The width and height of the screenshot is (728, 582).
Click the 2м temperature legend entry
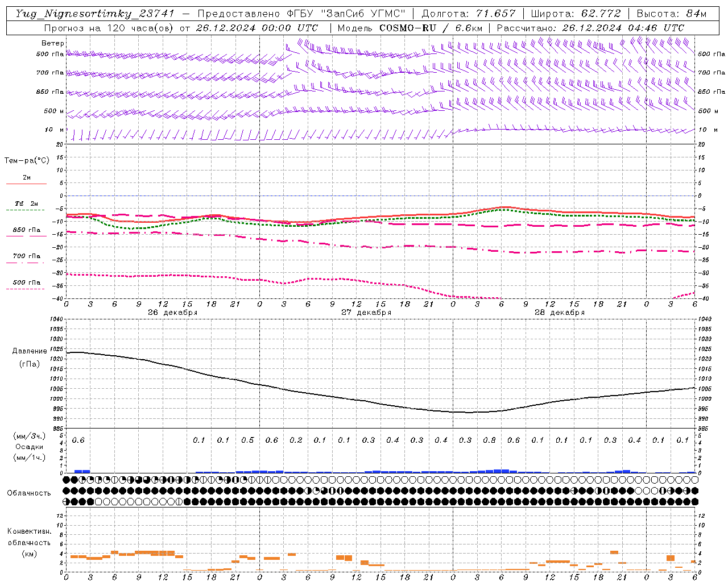pyautogui.click(x=27, y=178)
